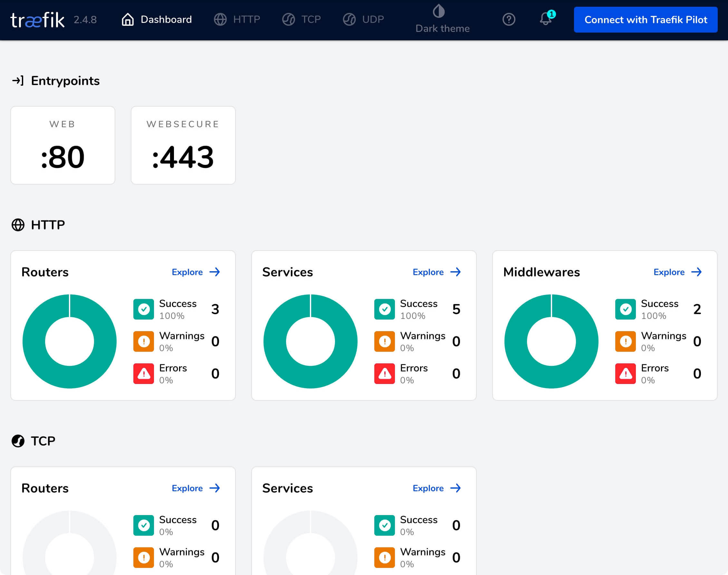Image resolution: width=728 pixels, height=575 pixels.
Task: Explore HTTP Middlewares section
Action: coord(678,272)
